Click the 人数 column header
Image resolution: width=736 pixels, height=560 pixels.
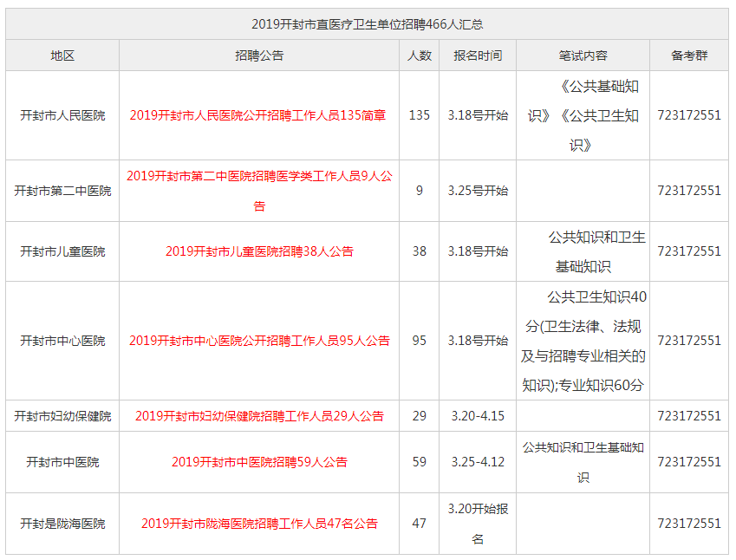click(x=420, y=55)
